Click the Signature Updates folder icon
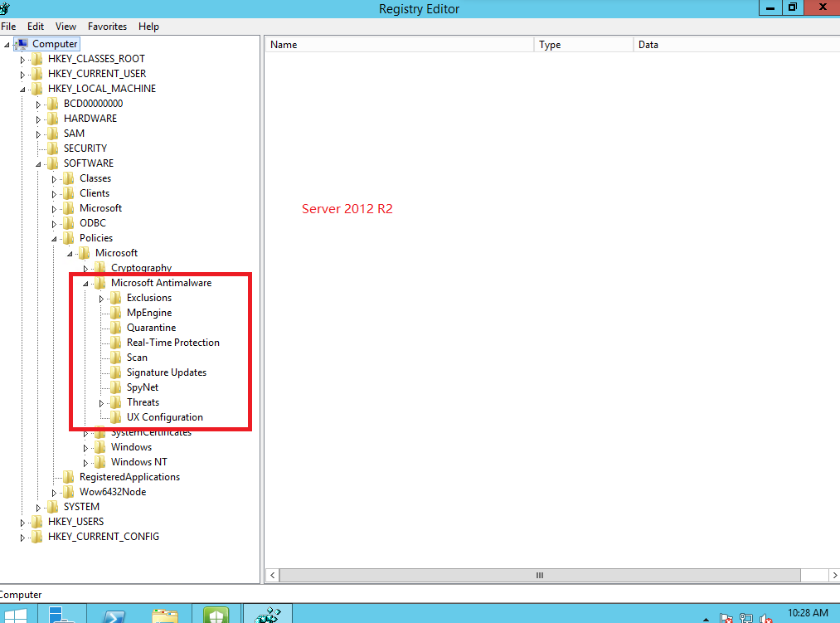Viewport: 840px width, 623px height. click(x=116, y=372)
